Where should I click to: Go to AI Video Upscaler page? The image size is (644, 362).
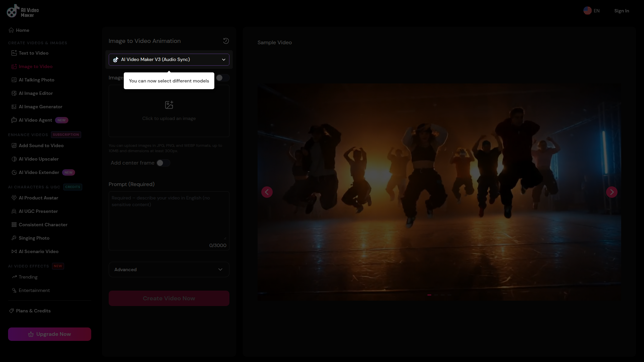click(39, 159)
